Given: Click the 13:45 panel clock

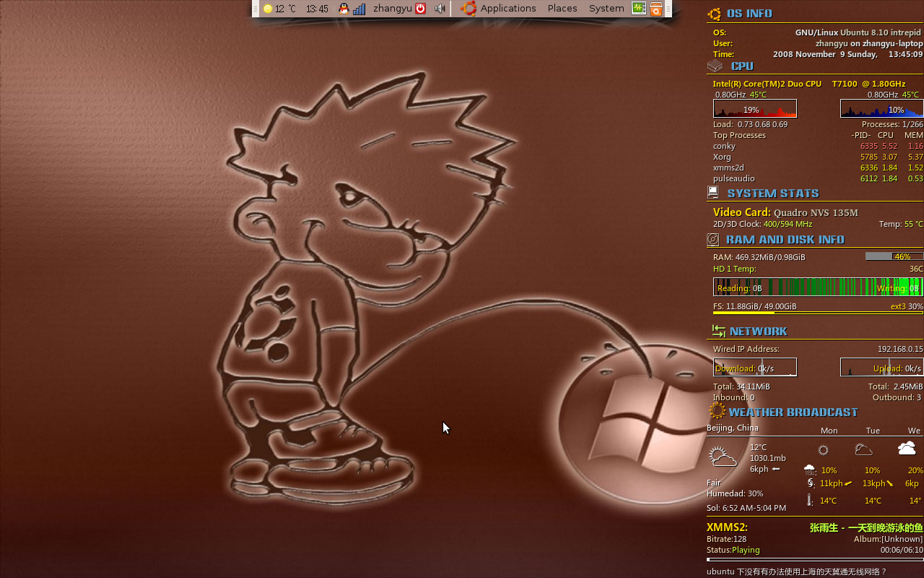Looking at the screenshot, I should pyautogui.click(x=317, y=9).
